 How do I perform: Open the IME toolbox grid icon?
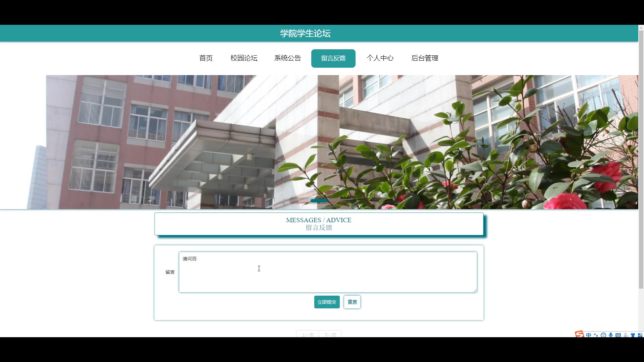point(640,335)
